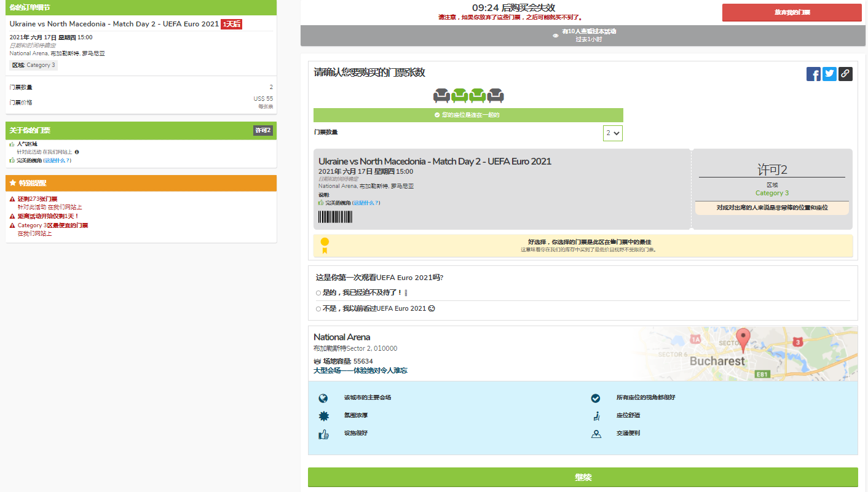Copy the event link via chain icon
Screen dimensions: 868x492
845,74
